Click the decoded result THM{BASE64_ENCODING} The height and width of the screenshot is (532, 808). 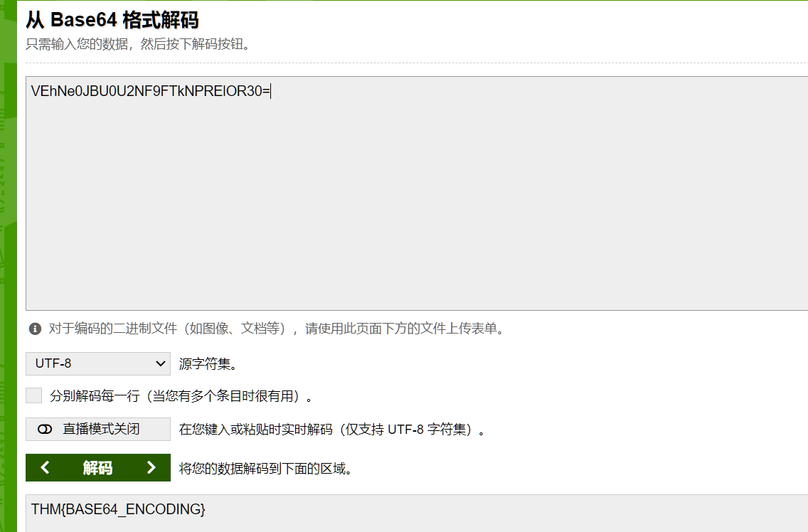coord(118,509)
